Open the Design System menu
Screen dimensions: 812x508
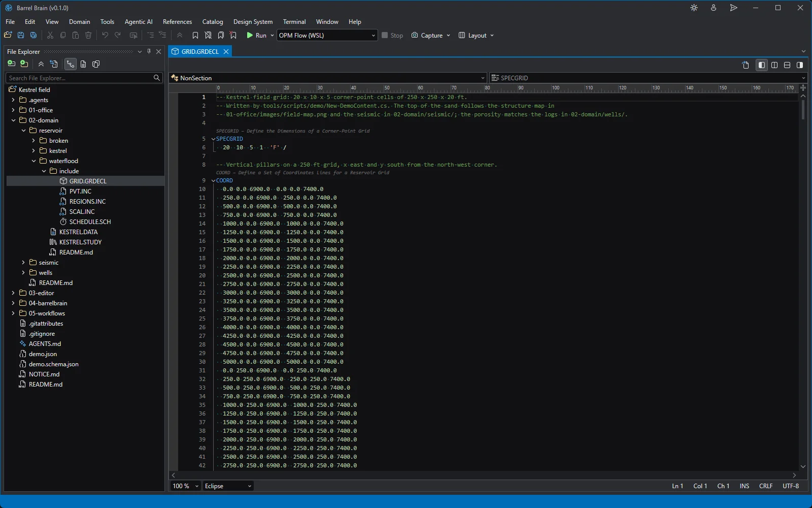click(x=253, y=22)
